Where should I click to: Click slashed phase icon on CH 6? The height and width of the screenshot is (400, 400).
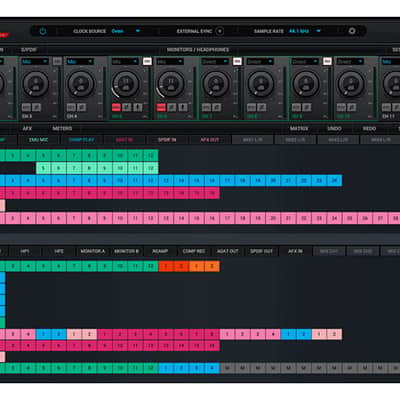[x=172, y=107]
